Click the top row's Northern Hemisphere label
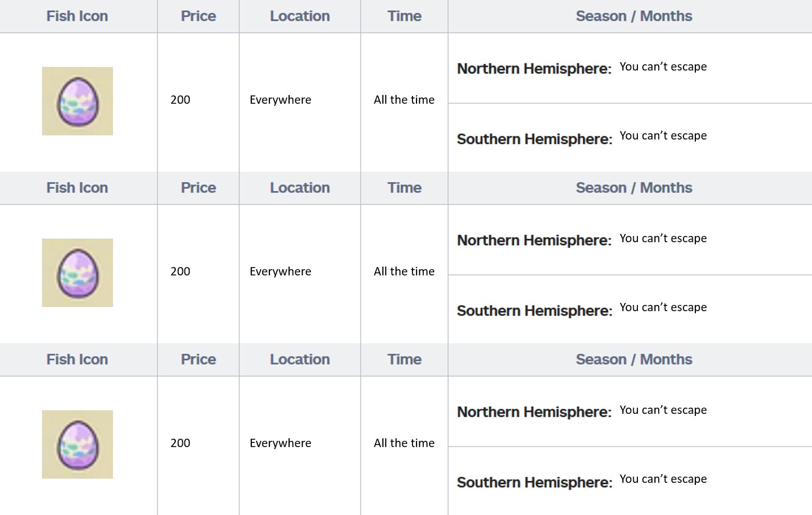The height and width of the screenshot is (515, 812). click(534, 68)
